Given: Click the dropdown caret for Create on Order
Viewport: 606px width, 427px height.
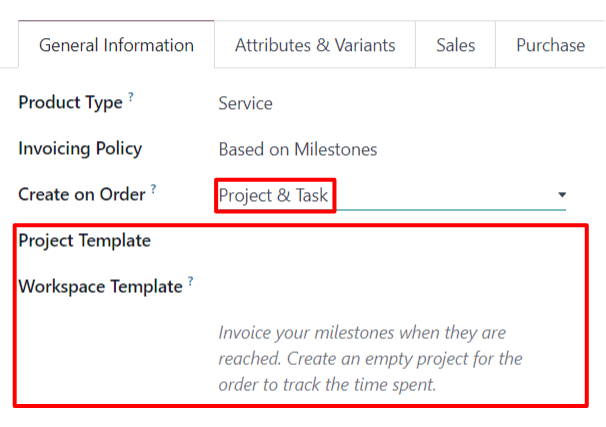Looking at the screenshot, I should pyautogui.click(x=562, y=194).
